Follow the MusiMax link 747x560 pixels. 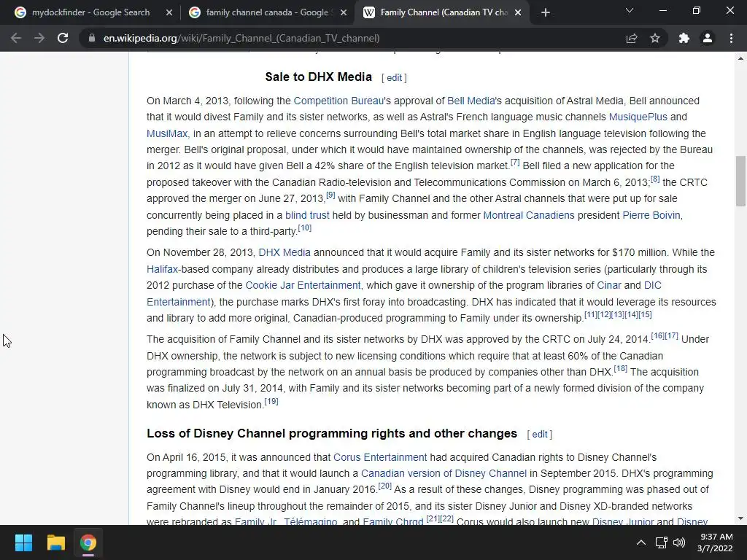[x=167, y=133]
